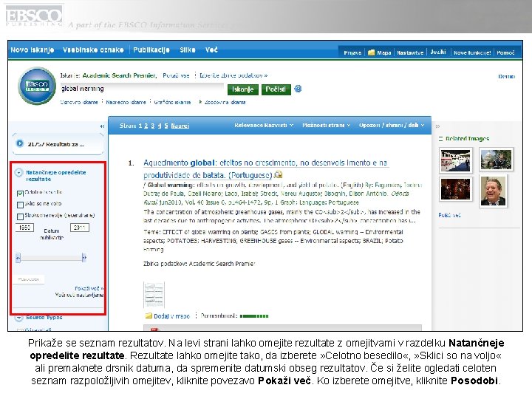Open the Več menu in top navigation
Viewport: 532px width, 399px height.
point(211,50)
